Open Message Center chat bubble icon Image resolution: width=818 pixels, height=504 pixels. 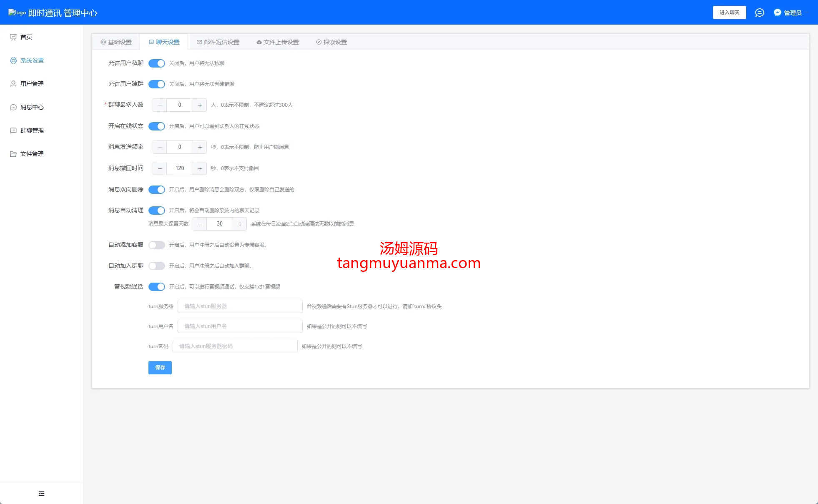(13, 107)
